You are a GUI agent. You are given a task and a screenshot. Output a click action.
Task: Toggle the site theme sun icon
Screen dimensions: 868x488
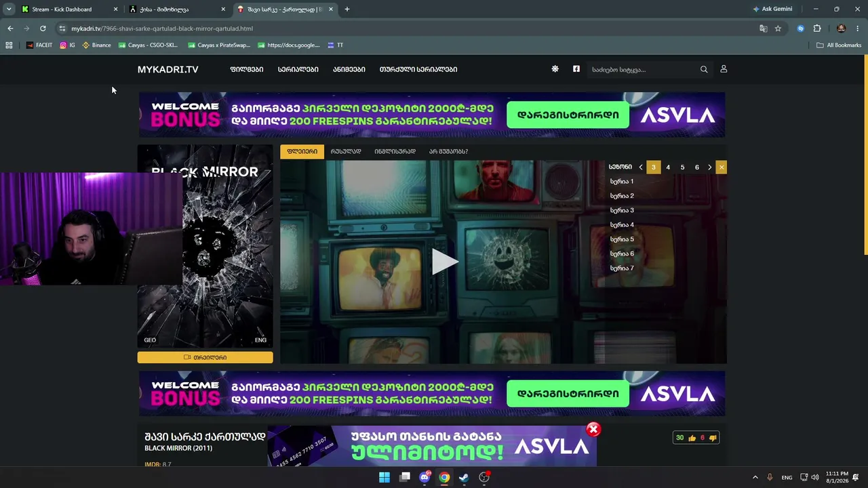555,69
